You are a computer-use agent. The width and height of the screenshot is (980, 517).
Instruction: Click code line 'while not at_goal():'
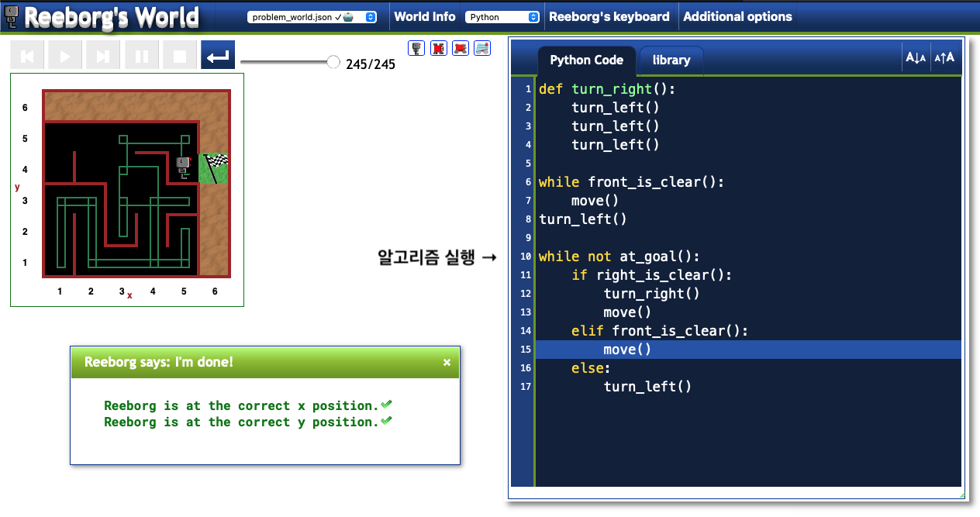[619, 257]
